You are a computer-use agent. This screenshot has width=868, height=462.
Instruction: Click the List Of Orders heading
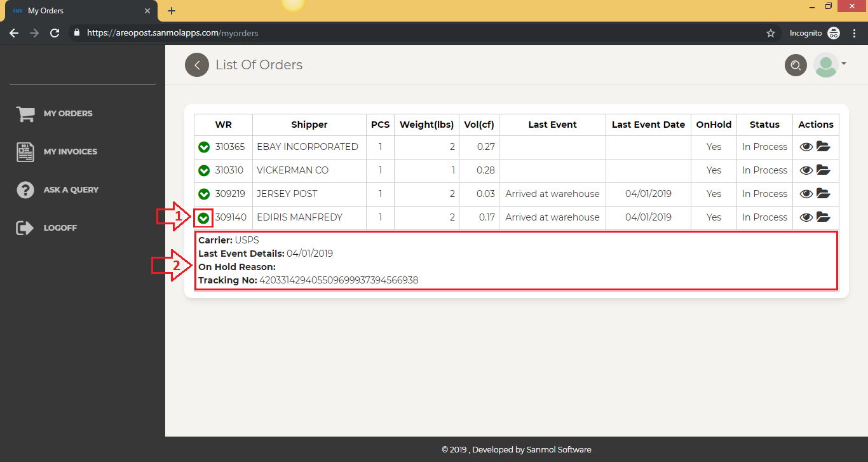[x=259, y=65]
